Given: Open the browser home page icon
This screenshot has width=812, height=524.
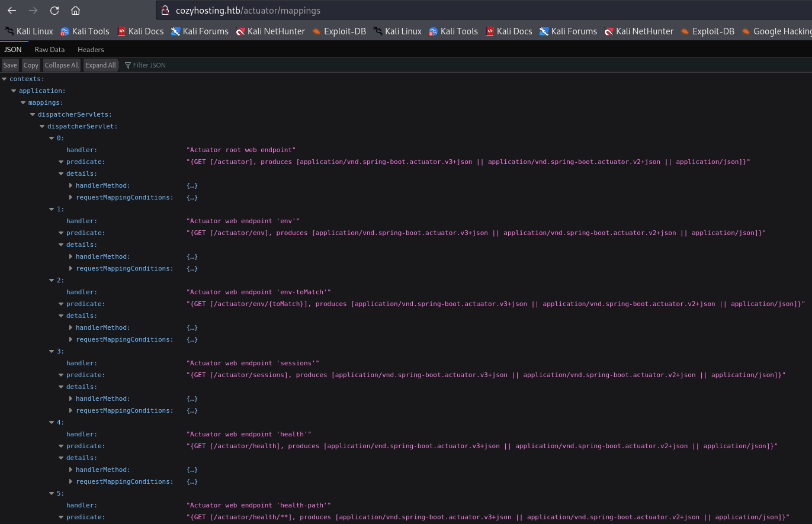Looking at the screenshot, I should pos(75,11).
